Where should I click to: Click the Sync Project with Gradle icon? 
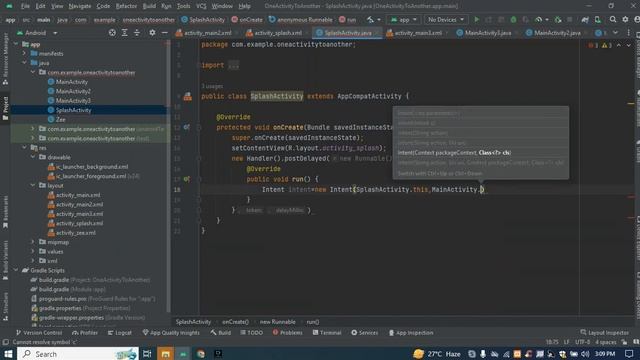[x=585, y=20]
